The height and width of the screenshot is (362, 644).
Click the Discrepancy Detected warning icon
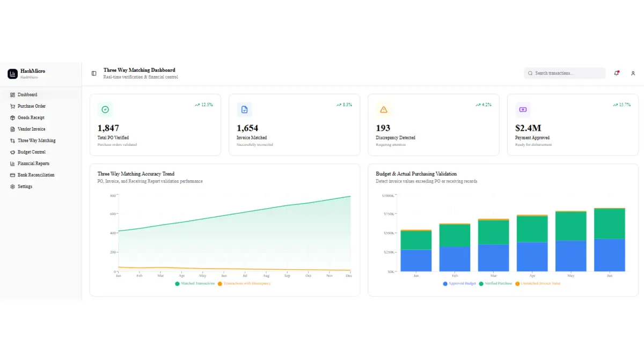383,109
